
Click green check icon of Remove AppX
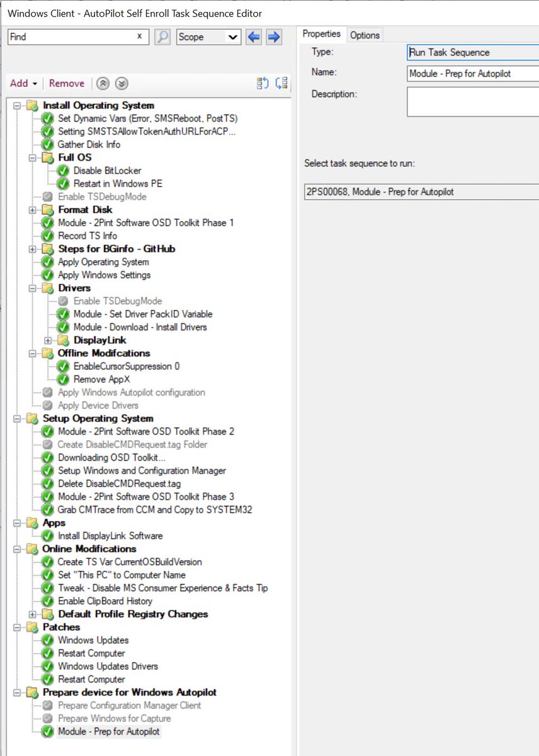tap(63, 379)
